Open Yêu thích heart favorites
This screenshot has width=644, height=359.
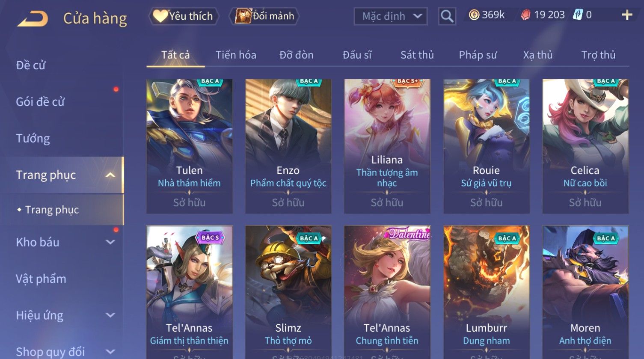click(x=184, y=16)
